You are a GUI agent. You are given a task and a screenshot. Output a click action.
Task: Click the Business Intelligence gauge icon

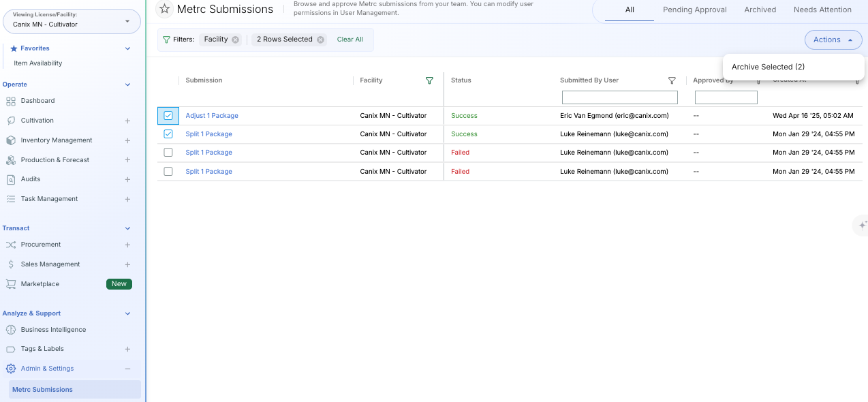tap(10, 330)
